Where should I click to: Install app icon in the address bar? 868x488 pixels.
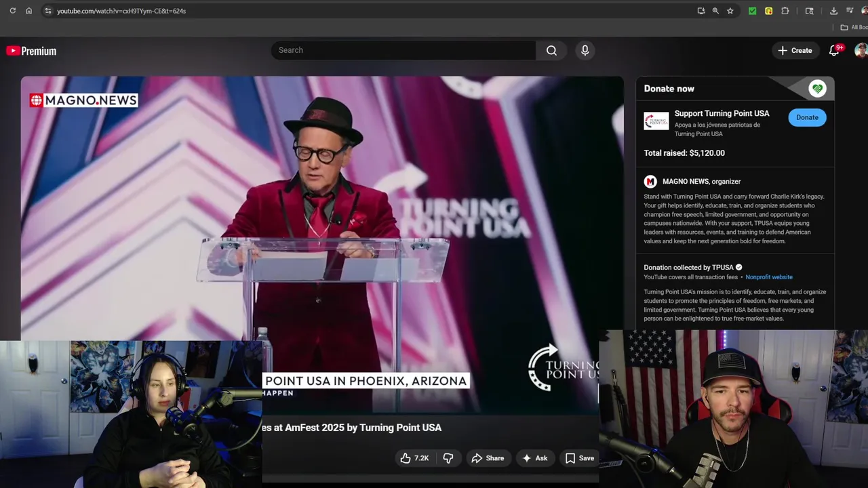(701, 11)
